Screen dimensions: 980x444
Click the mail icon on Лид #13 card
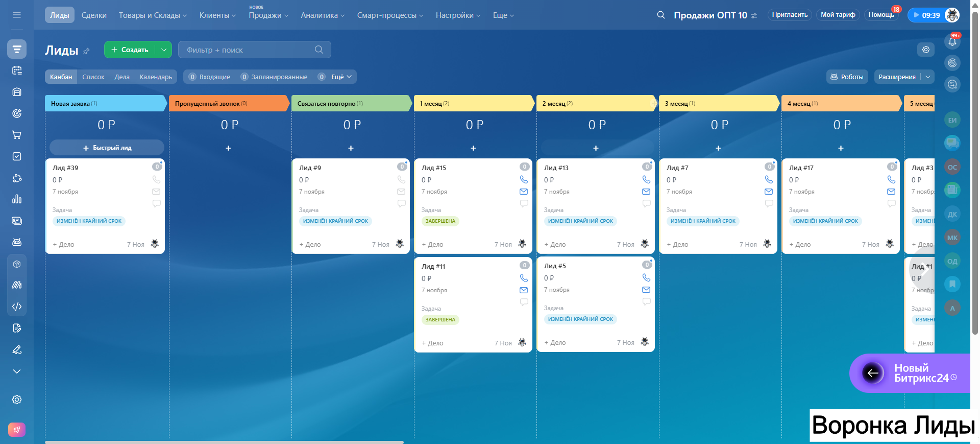pyautogui.click(x=646, y=192)
